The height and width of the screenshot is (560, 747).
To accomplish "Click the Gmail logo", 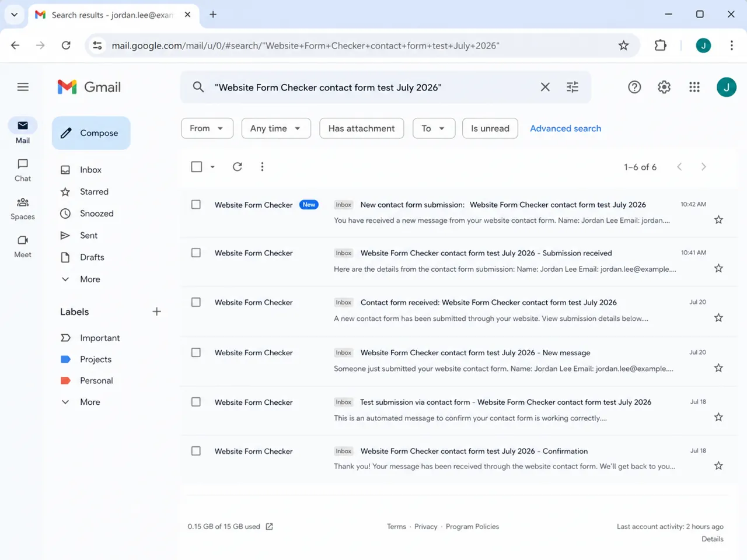I will (x=89, y=87).
